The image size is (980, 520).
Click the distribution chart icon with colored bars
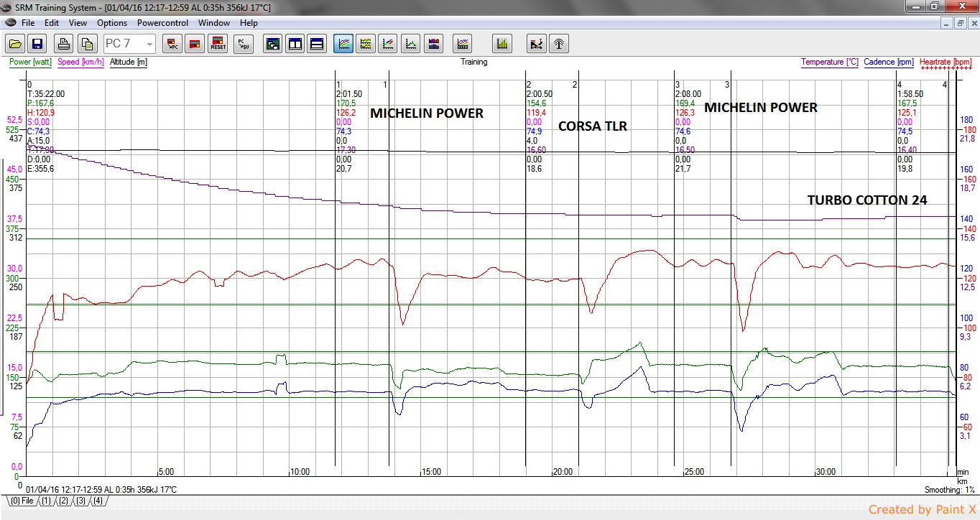click(x=433, y=44)
